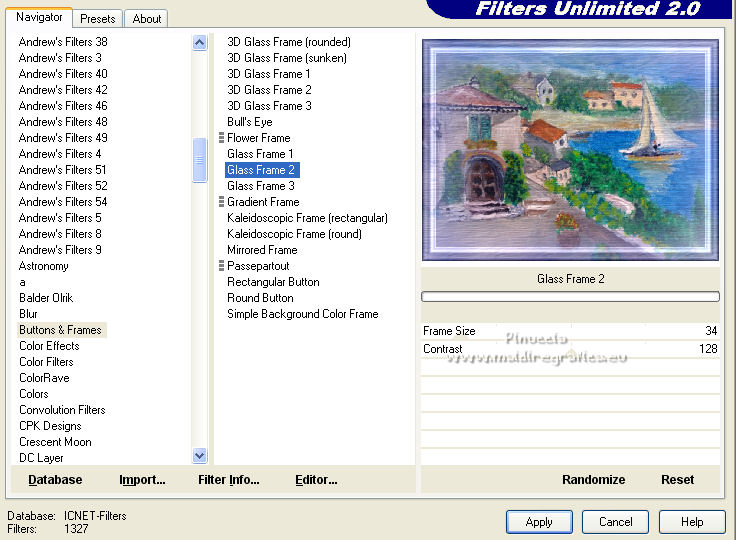Choose the Bull's Eye filter
736x540 pixels.
(x=250, y=122)
